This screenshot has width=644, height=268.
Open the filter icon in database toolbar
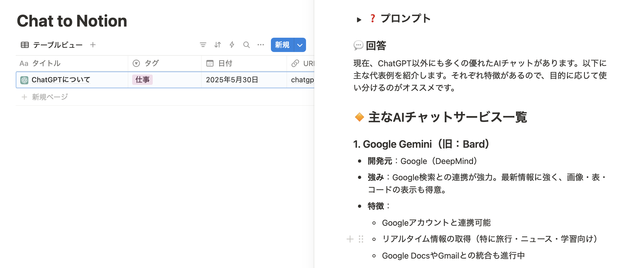click(x=203, y=45)
